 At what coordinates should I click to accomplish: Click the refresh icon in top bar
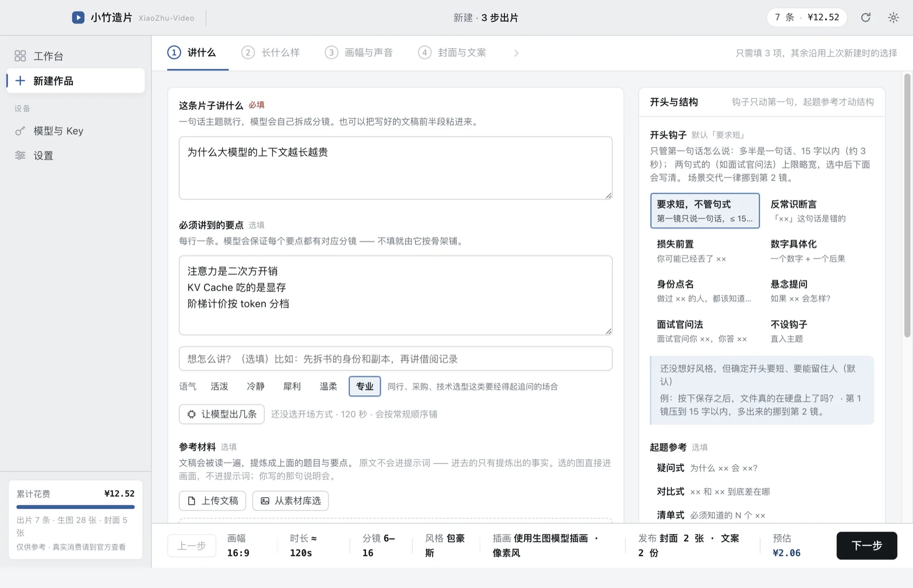[866, 17]
